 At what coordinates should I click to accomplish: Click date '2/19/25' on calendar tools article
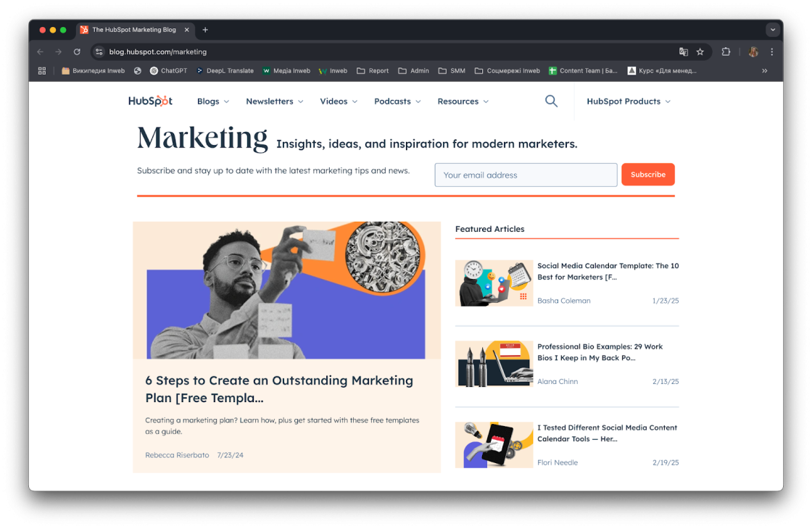click(666, 463)
